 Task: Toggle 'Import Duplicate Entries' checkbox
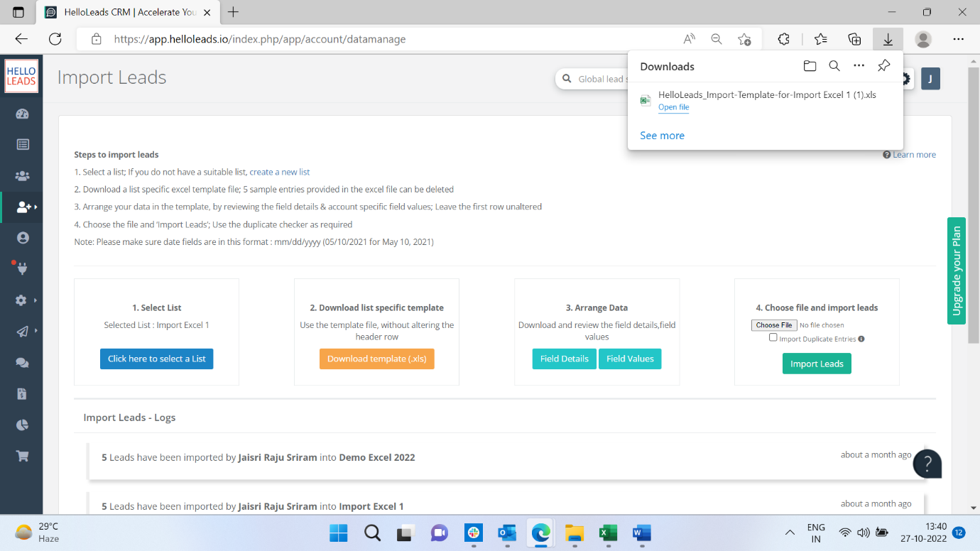773,338
